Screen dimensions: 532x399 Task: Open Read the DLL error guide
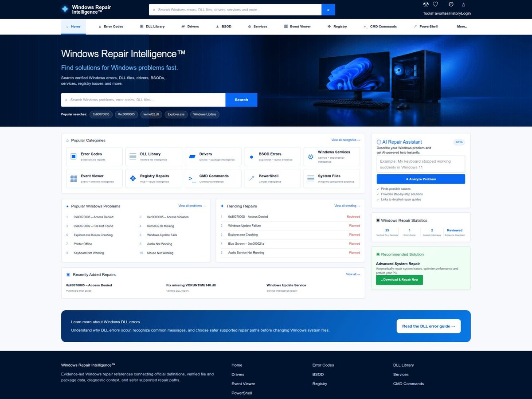[x=429, y=326]
